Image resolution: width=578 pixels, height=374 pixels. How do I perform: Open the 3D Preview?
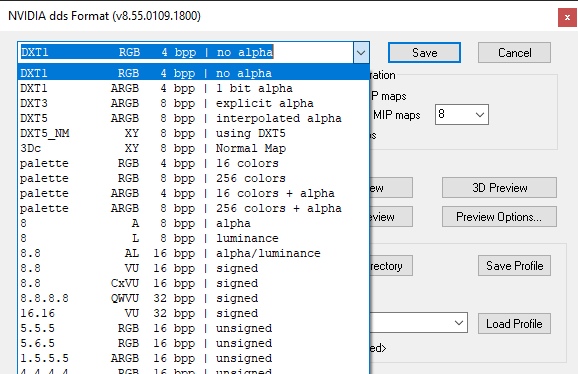(x=499, y=188)
